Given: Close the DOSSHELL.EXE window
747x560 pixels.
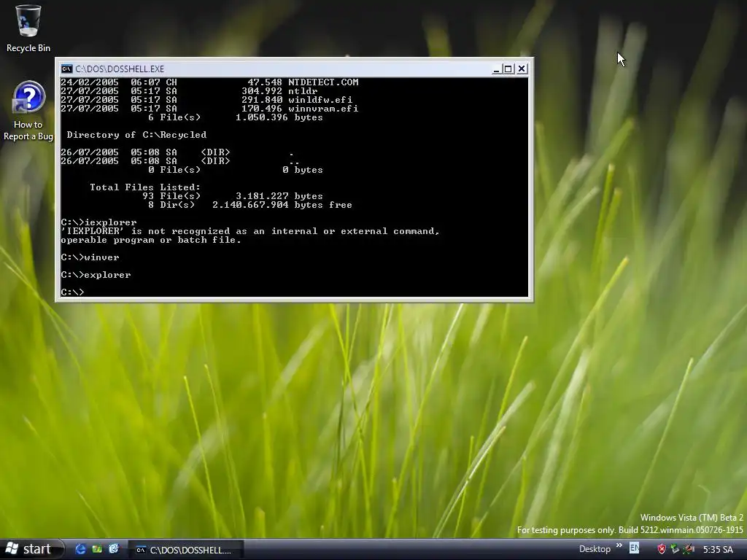Looking at the screenshot, I should click(522, 69).
